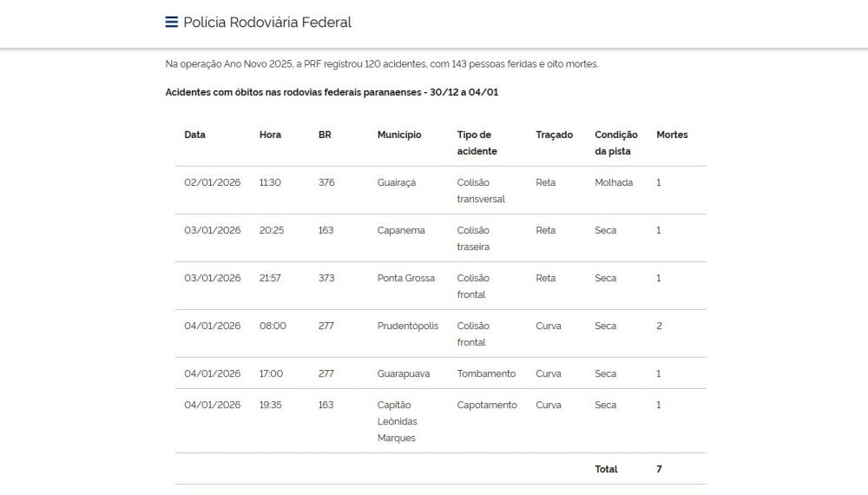Select the Município column header
This screenshot has width=868, height=495.
399,135
